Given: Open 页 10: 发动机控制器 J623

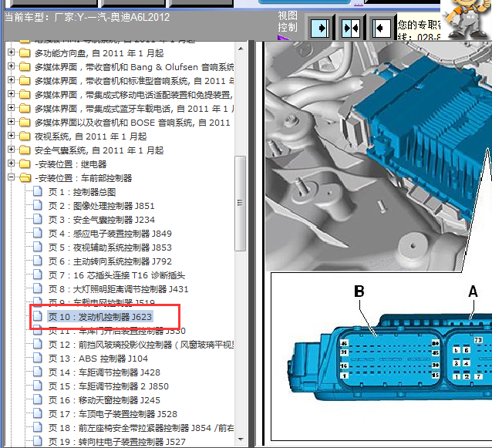Looking at the screenshot, I should point(100,317).
